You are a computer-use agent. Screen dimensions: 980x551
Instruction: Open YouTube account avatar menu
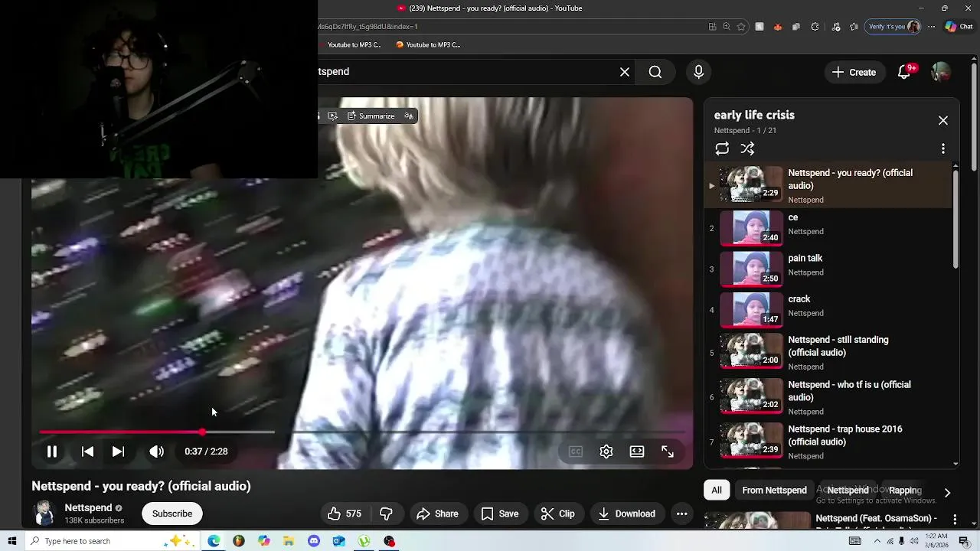click(941, 72)
